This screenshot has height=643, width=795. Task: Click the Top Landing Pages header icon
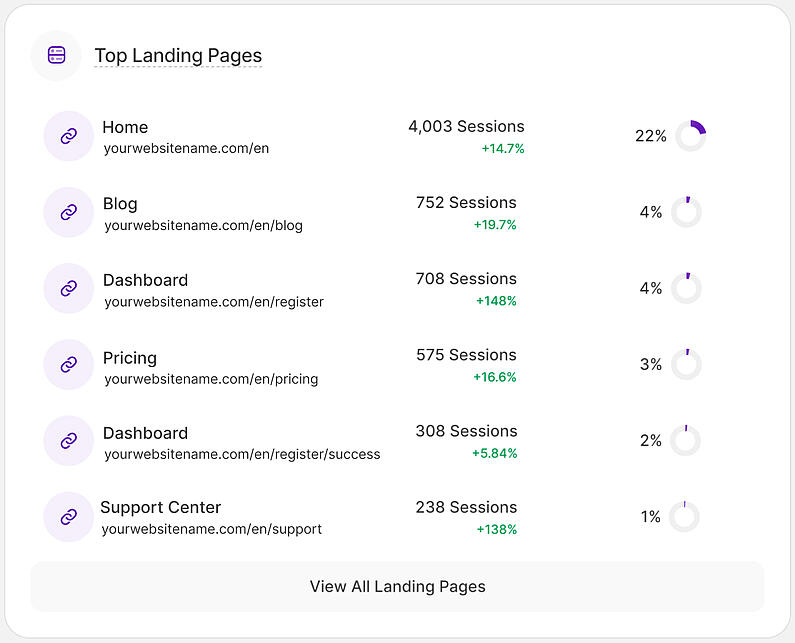pos(56,55)
